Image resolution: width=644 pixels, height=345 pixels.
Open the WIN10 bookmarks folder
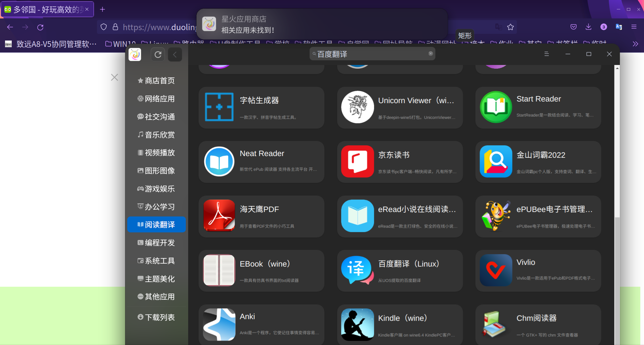[120, 44]
